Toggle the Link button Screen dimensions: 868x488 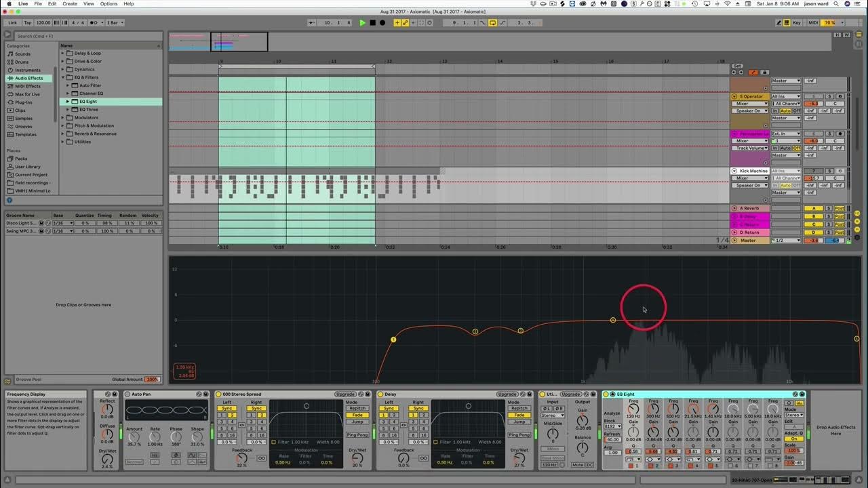[x=12, y=22]
